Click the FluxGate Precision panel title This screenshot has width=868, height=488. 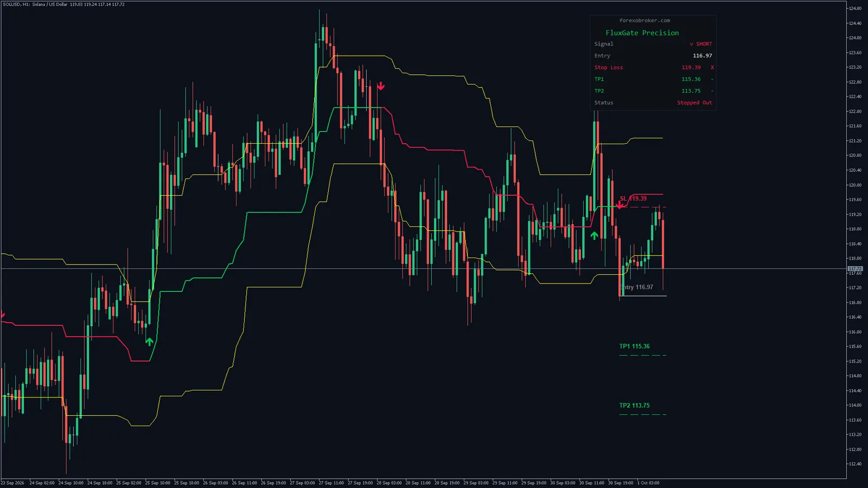[x=642, y=33]
